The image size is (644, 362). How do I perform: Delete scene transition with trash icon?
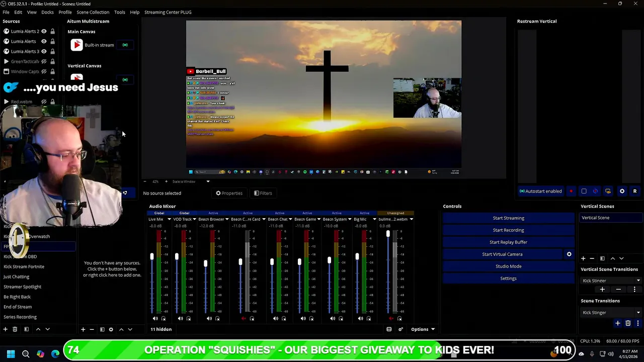tap(628, 323)
